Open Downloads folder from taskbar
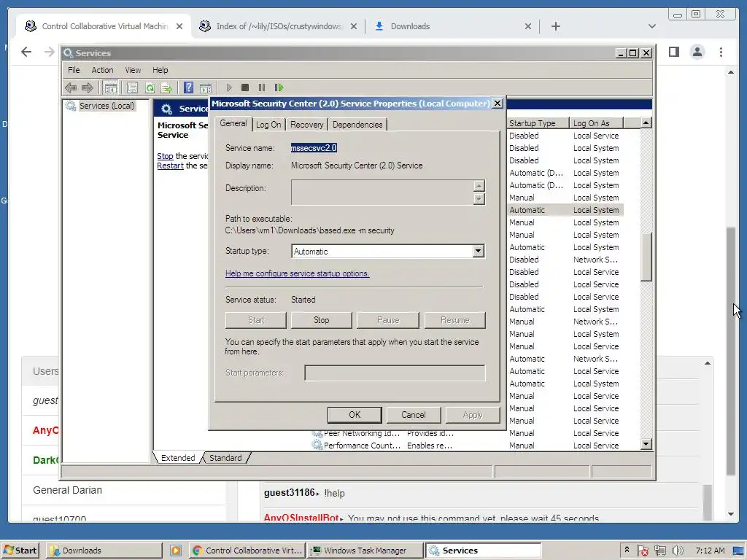This screenshot has width=747, height=560. click(104, 551)
